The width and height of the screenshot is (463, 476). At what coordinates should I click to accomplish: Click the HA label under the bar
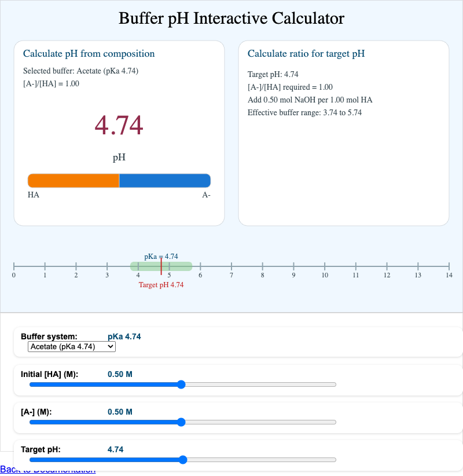point(34,195)
